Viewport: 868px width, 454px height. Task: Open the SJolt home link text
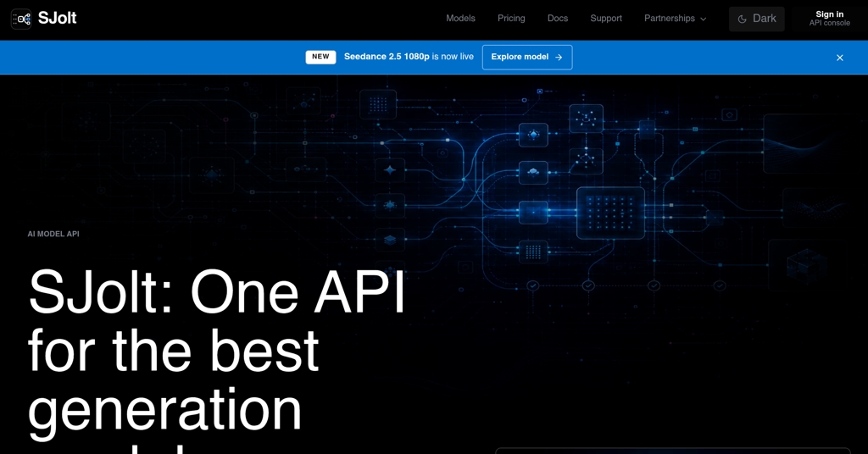tap(57, 19)
